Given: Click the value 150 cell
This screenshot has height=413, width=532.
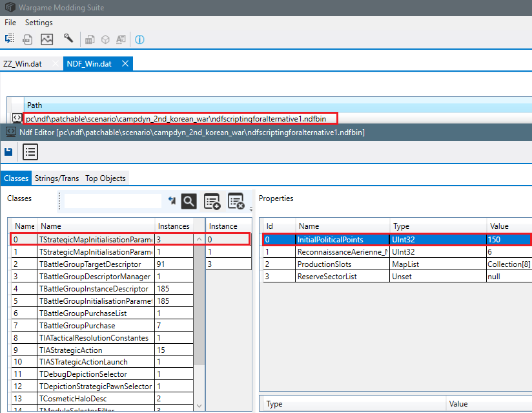Looking at the screenshot, I should coord(509,239).
